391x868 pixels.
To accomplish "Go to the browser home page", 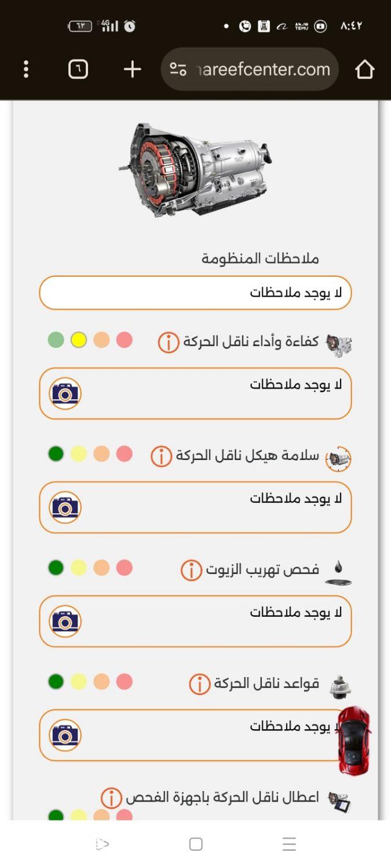I will (x=365, y=69).
